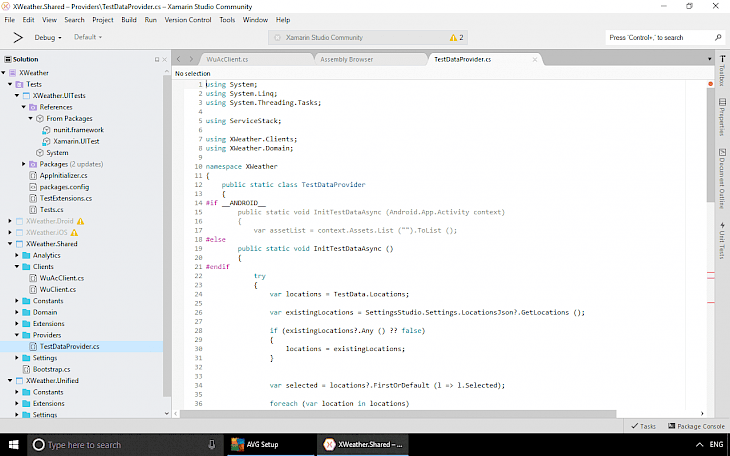
Task: Open the Build menu
Action: 129,20
